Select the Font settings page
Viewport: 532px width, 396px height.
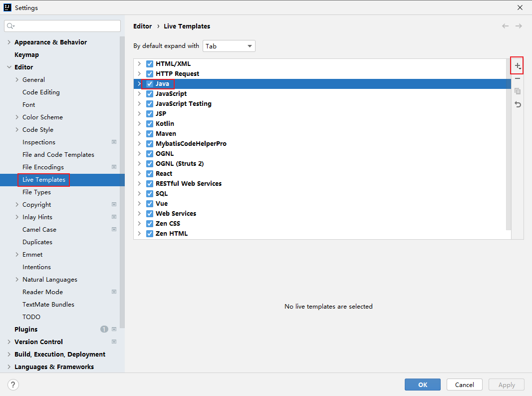(29, 104)
